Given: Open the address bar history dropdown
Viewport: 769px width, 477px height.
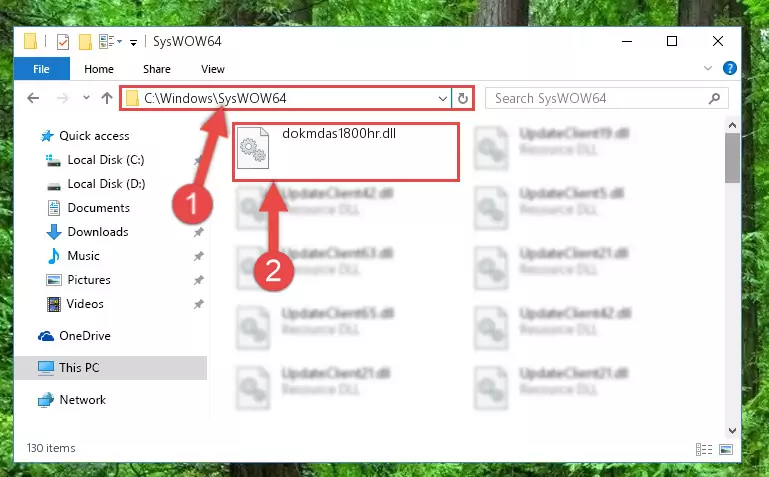Looking at the screenshot, I should click(442, 99).
